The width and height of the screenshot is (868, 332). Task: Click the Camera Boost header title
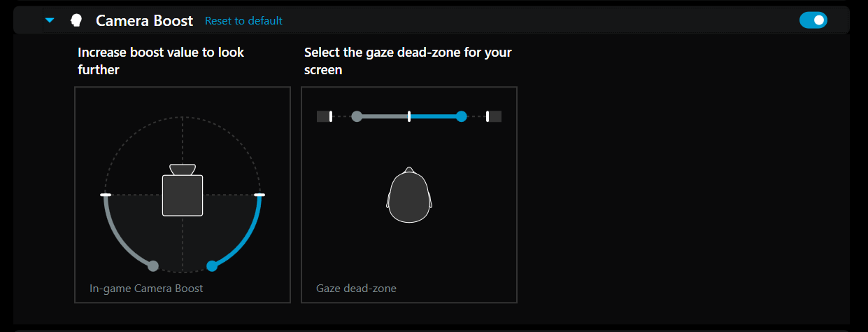[x=144, y=21]
